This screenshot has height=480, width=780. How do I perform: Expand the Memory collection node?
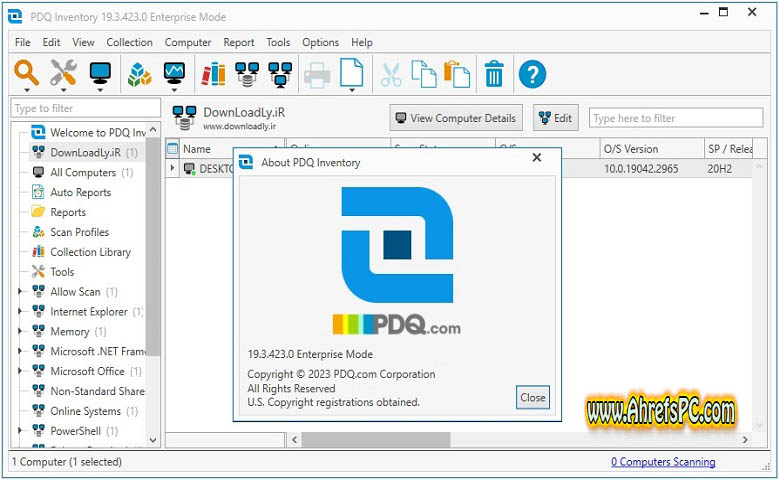pyautogui.click(x=20, y=331)
